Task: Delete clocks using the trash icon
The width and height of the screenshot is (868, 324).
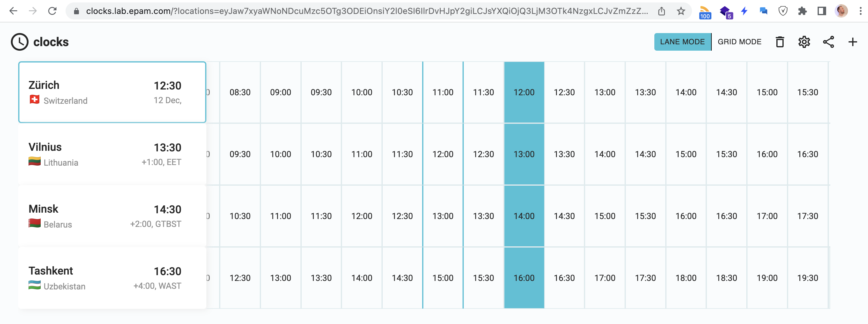Action: 780,42
